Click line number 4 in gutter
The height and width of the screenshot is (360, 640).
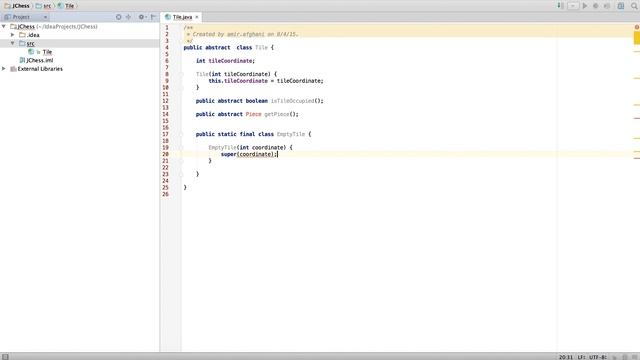[167, 48]
